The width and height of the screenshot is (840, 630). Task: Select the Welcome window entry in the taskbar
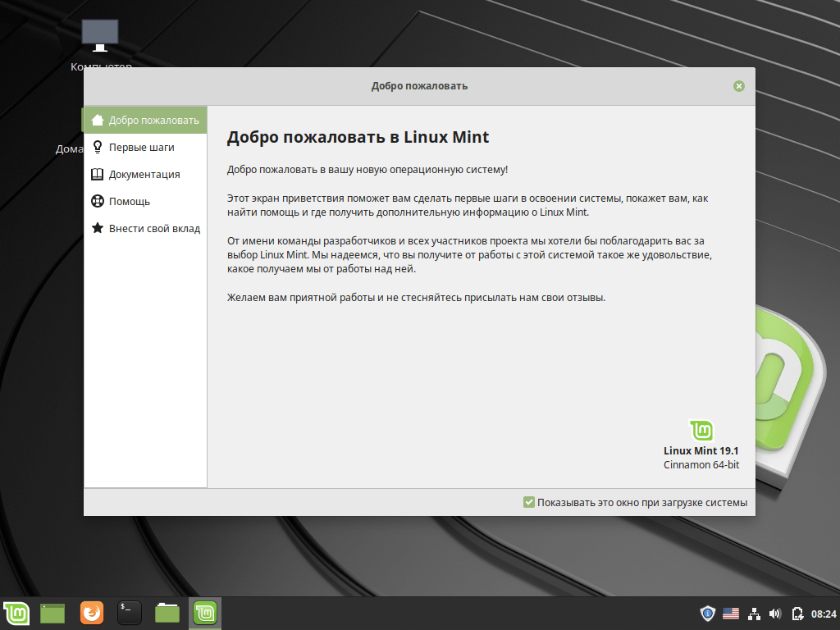(204, 614)
